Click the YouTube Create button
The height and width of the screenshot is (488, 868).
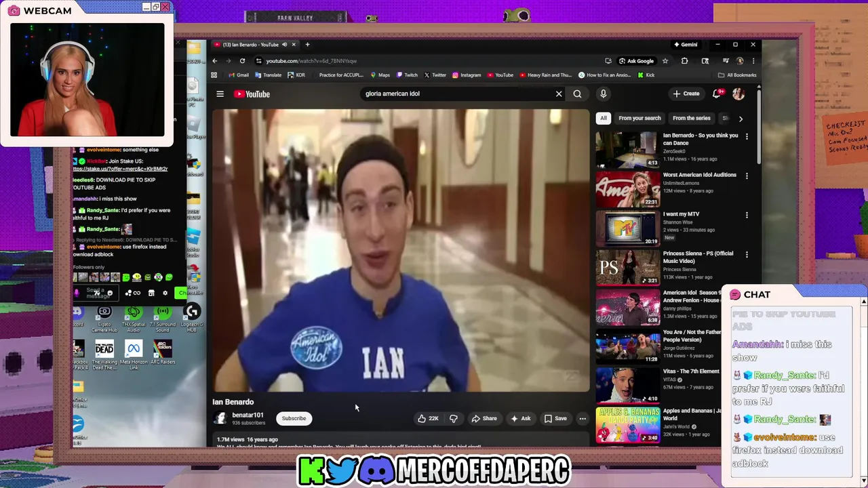pos(686,94)
